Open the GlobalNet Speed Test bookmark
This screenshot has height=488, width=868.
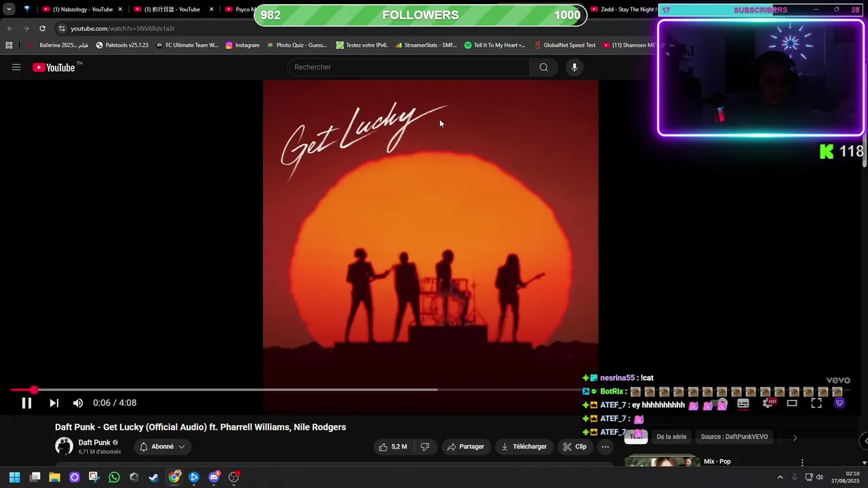click(564, 45)
